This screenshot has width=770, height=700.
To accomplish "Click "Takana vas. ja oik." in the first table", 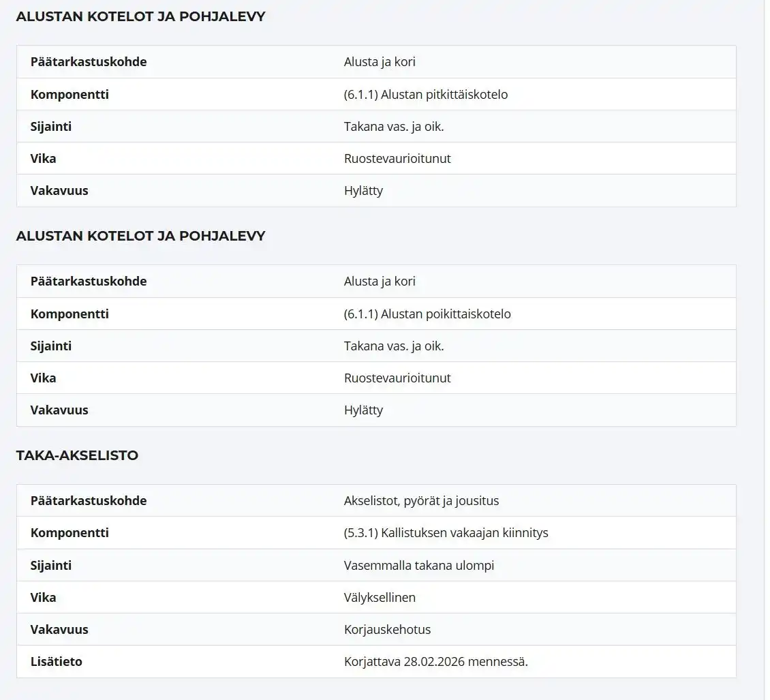I will click(x=394, y=127).
